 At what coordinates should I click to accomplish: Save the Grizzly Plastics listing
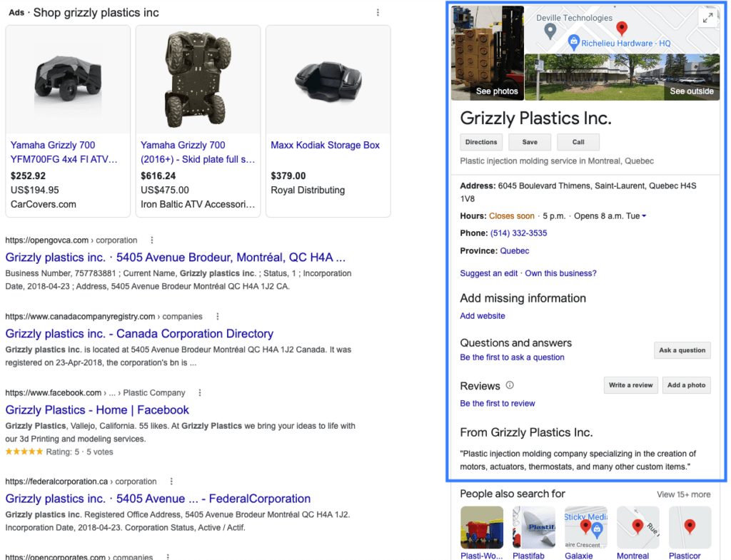530,141
